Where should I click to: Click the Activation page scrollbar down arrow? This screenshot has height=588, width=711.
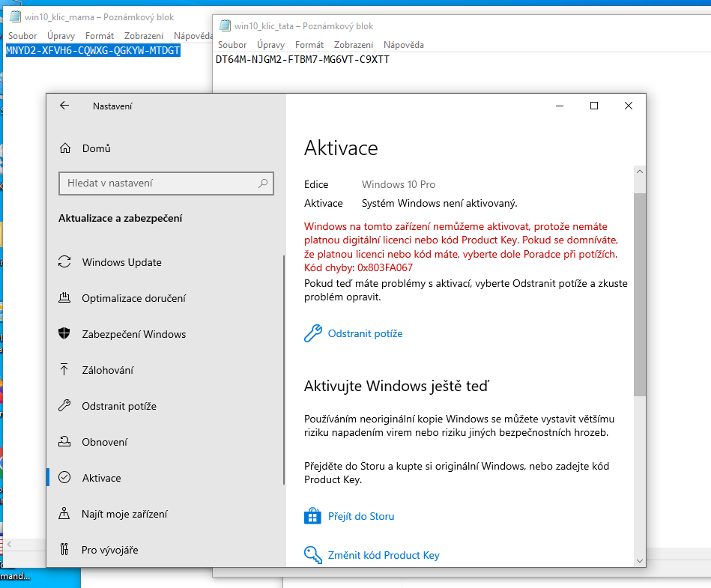[639, 561]
